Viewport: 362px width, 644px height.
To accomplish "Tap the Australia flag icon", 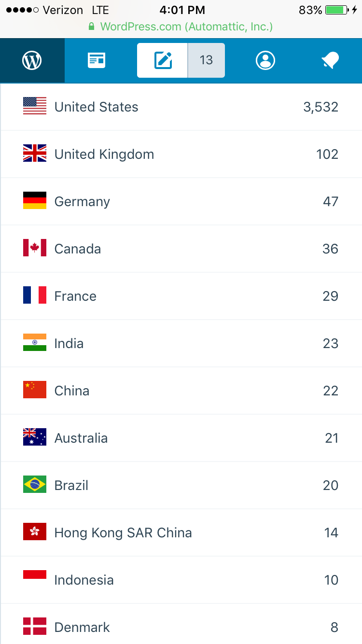I will click(x=35, y=437).
